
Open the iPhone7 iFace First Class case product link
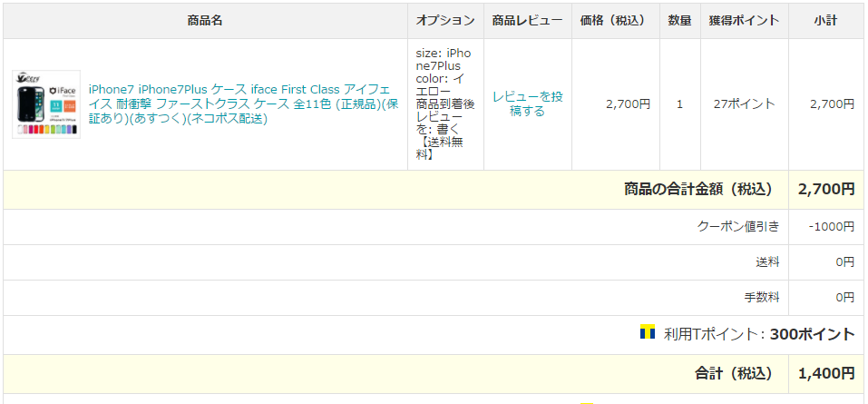[x=244, y=104]
